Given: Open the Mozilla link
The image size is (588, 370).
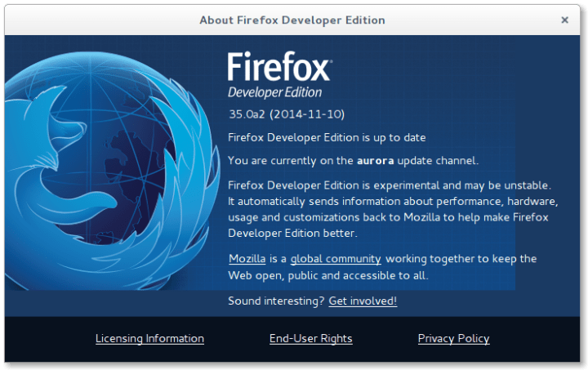Looking at the screenshot, I should pyautogui.click(x=247, y=259).
